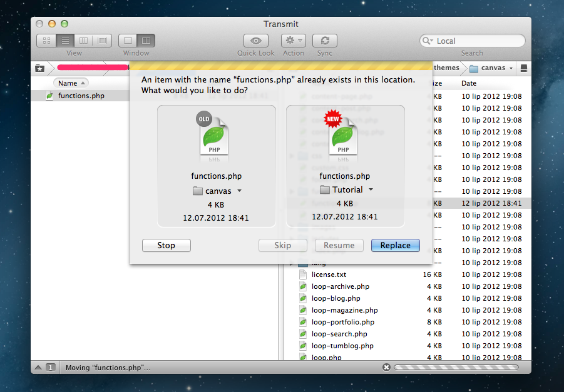The image size is (564, 392).
Task: Confirm with the Replace button
Action: [396, 246]
